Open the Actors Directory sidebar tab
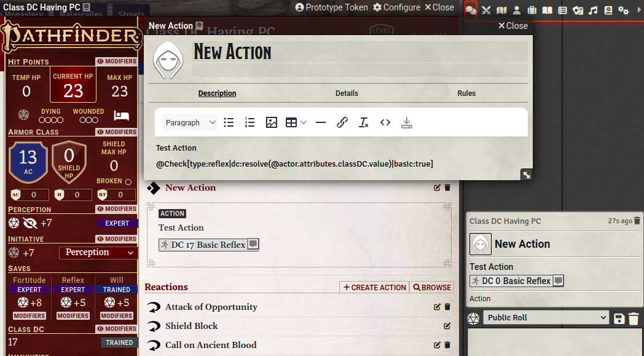Viewport: 644px width, 356px height. (x=516, y=10)
